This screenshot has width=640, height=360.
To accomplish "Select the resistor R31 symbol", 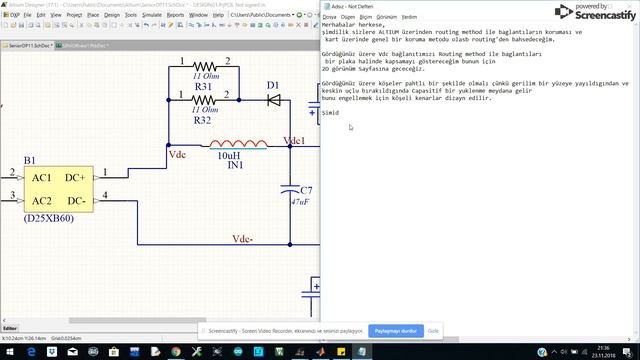I will tap(204, 66).
